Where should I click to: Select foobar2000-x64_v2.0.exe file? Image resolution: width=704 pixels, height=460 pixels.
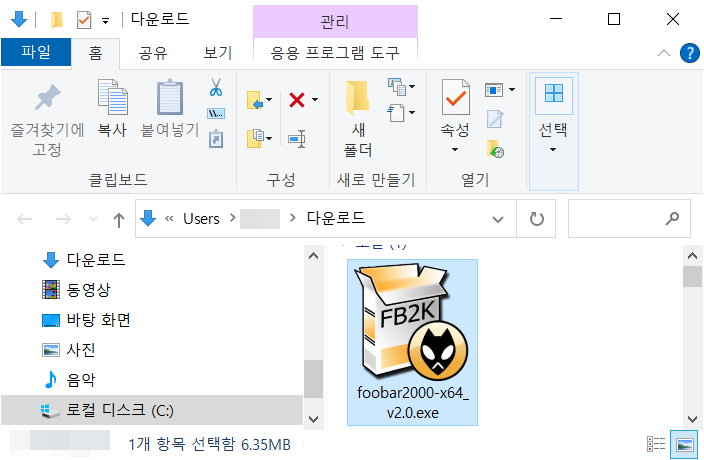pos(412,342)
